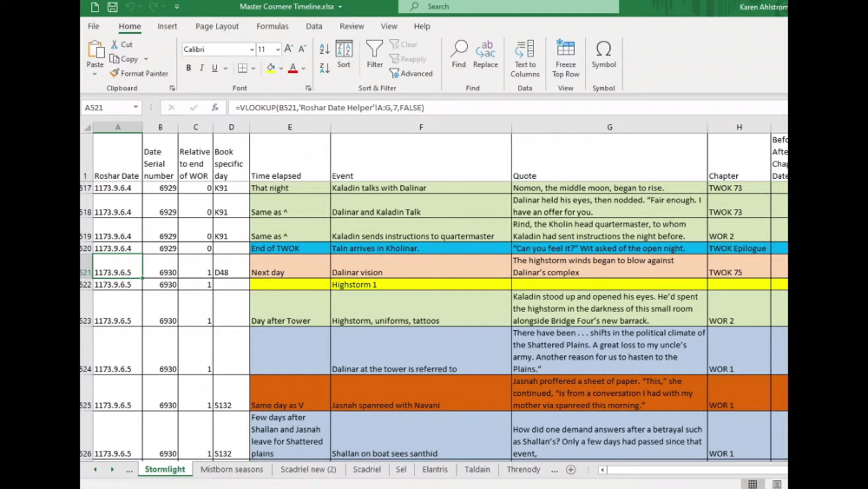Click the Paste clipboard icon
868x489 pixels.
pyautogui.click(x=95, y=50)
